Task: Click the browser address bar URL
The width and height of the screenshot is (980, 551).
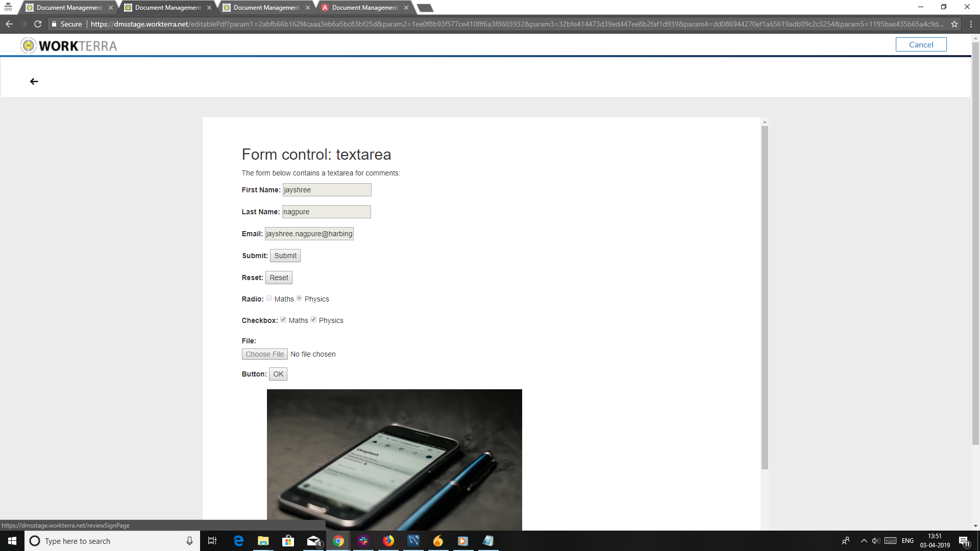Action: (x=517, y=24)
